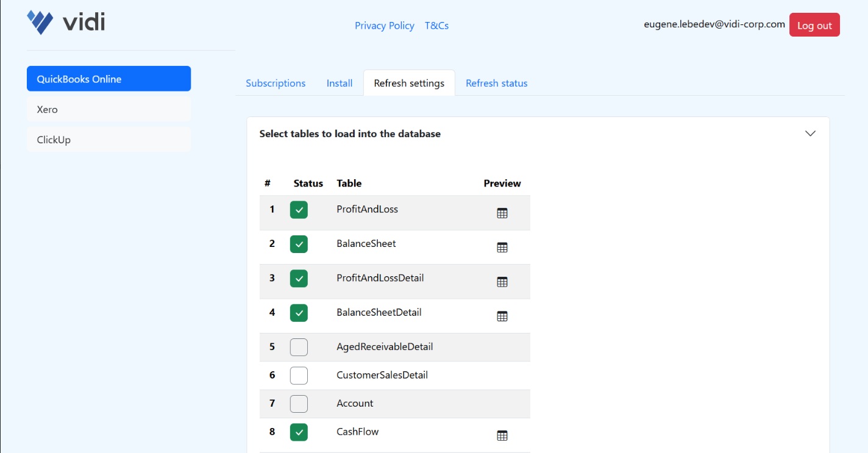
Task: Open the CashFlow table preview
Action: [502, 435]
